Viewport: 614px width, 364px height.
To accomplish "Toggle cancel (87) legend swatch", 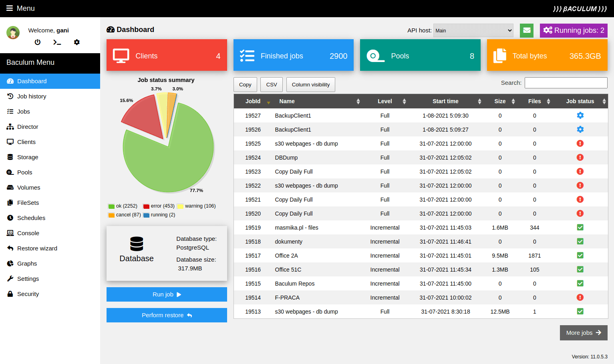I will [x=111, y=215].
